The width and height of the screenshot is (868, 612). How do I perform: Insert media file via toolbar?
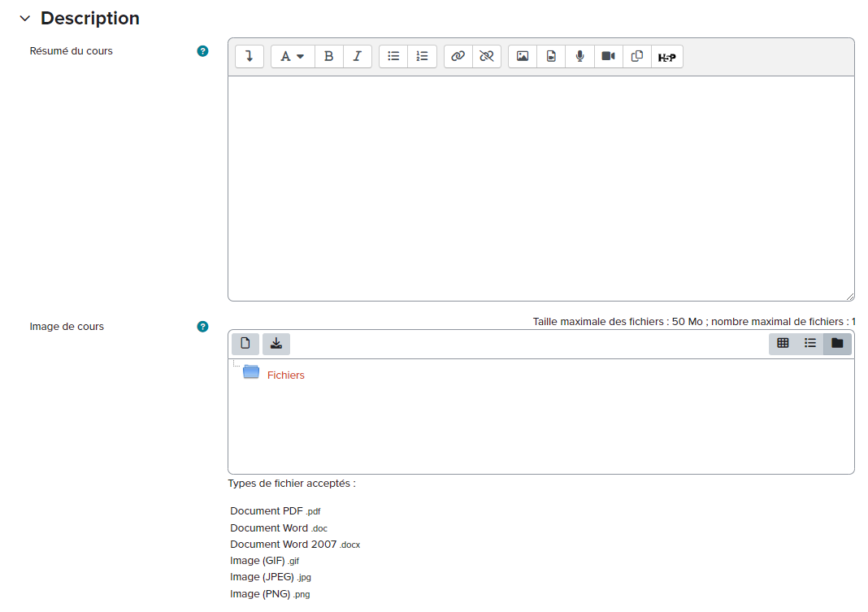551,57
